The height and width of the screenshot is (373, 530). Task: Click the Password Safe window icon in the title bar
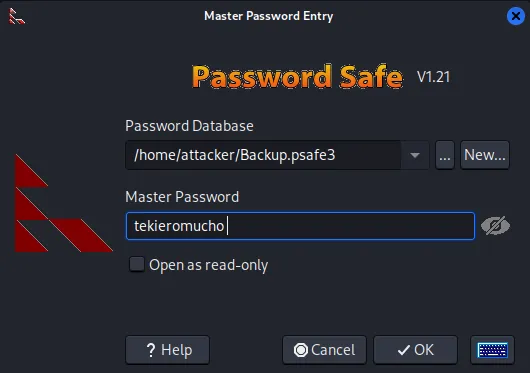[16, 16]
